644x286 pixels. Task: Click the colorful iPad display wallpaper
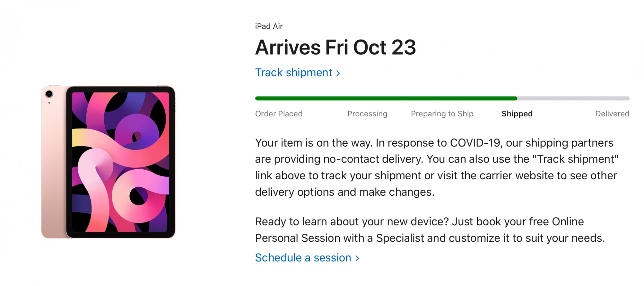tap(120, 161)
